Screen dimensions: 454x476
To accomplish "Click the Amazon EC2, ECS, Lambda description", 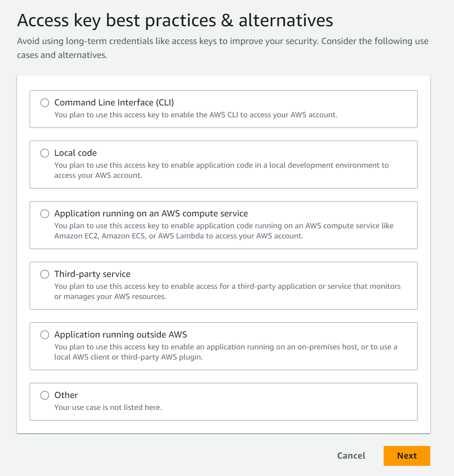I will tap(224, 231).
